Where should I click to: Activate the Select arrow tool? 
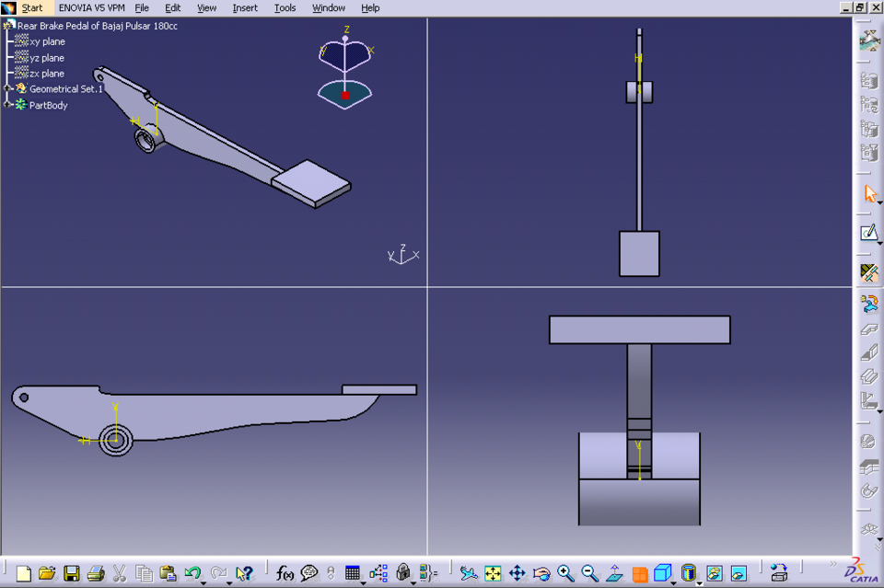(870, 192)
